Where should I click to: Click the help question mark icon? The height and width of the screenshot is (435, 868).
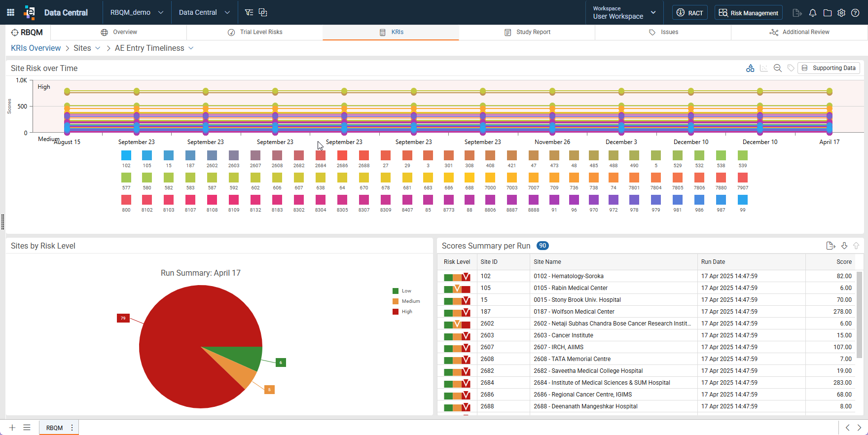pos(855,13)
